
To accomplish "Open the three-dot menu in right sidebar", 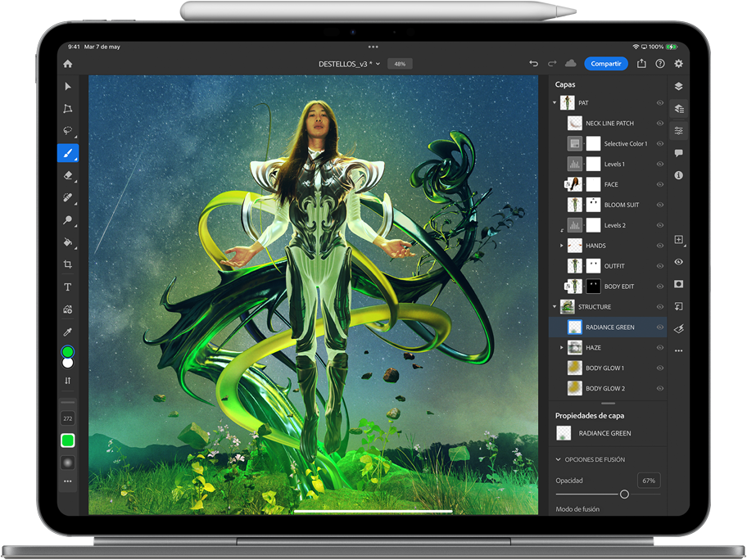I will tap(678, 350).
